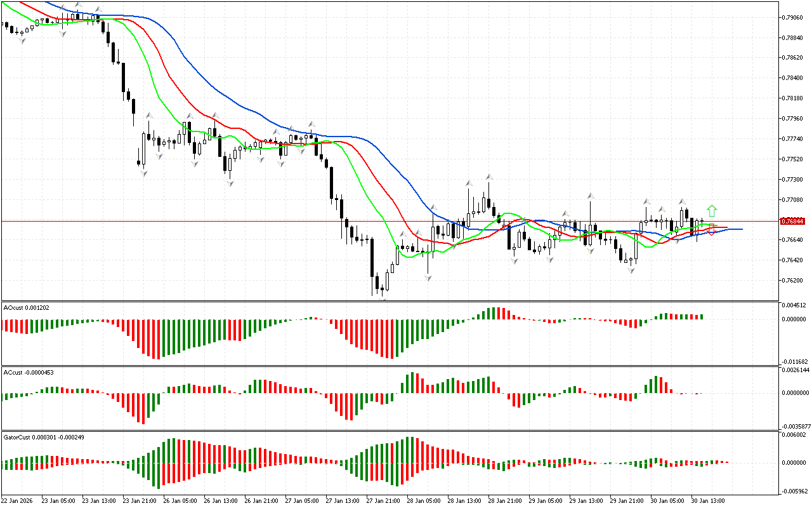Screen dimensions: 812x508
Task: Click the green up arrow signal outline
Action: (712, 211)
